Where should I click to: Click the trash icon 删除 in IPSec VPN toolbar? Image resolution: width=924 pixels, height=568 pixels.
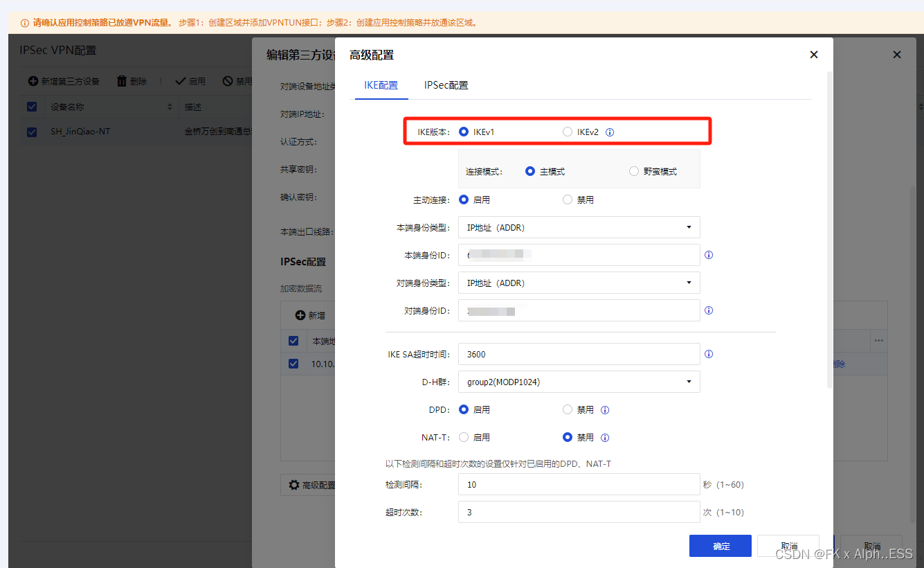122,81
